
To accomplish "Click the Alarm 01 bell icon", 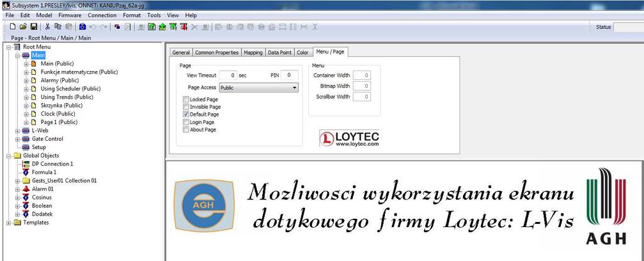I will point(26,189).
